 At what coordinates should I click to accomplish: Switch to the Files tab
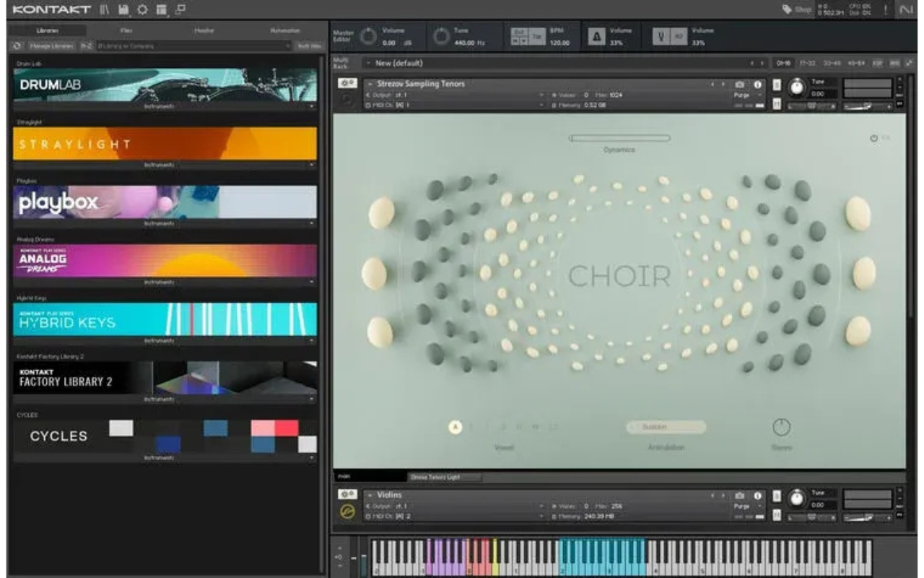[x=126, y=30]
